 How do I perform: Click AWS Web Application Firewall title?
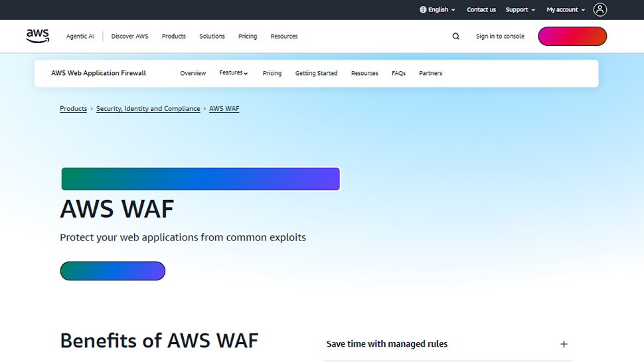98,73
